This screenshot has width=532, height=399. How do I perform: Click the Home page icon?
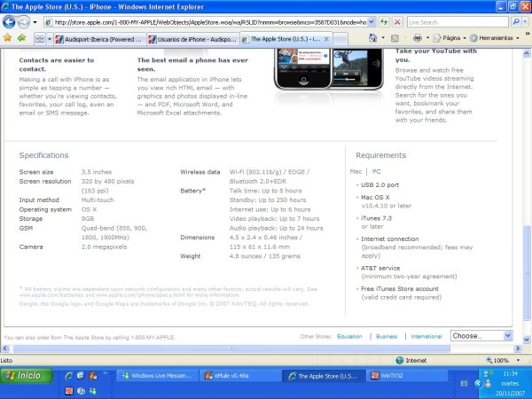point(373,38)
